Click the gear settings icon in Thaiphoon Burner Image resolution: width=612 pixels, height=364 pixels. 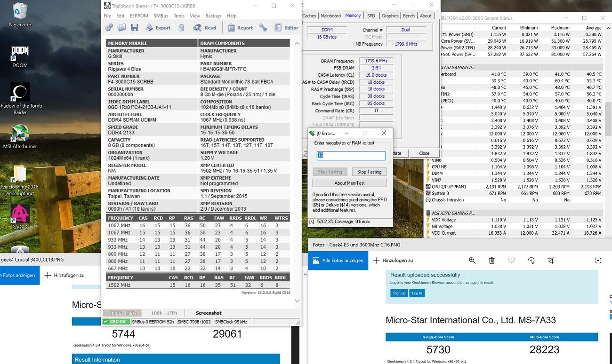109,28
